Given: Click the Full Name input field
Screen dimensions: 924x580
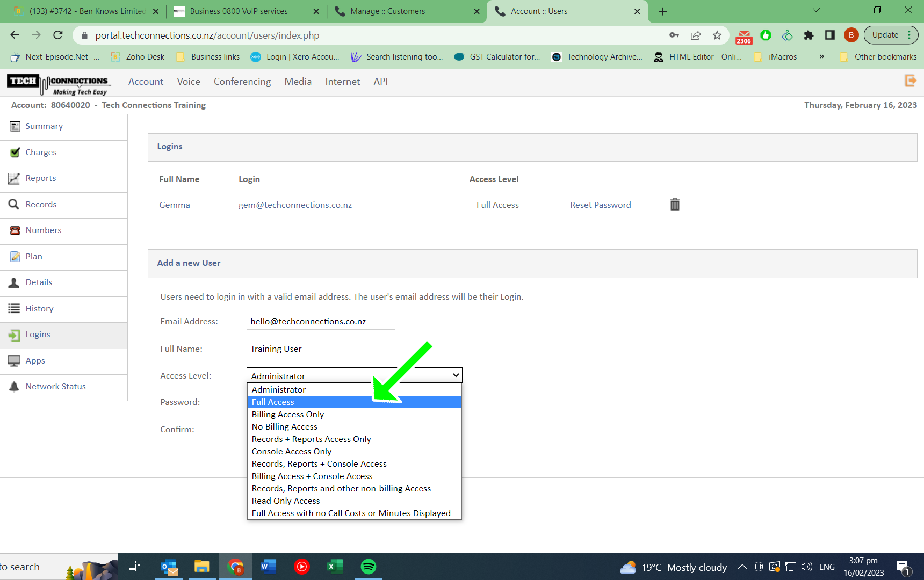Looking at the screenshot, I should coord(321,349).
